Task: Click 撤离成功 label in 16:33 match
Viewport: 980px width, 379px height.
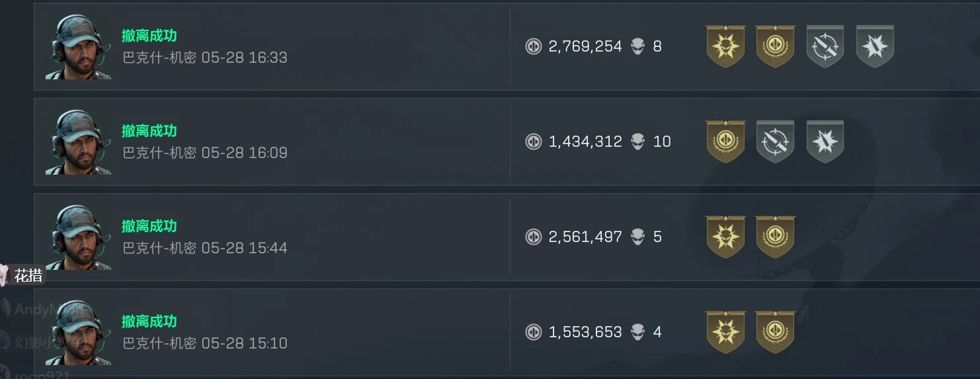Action: pos(149,36)
